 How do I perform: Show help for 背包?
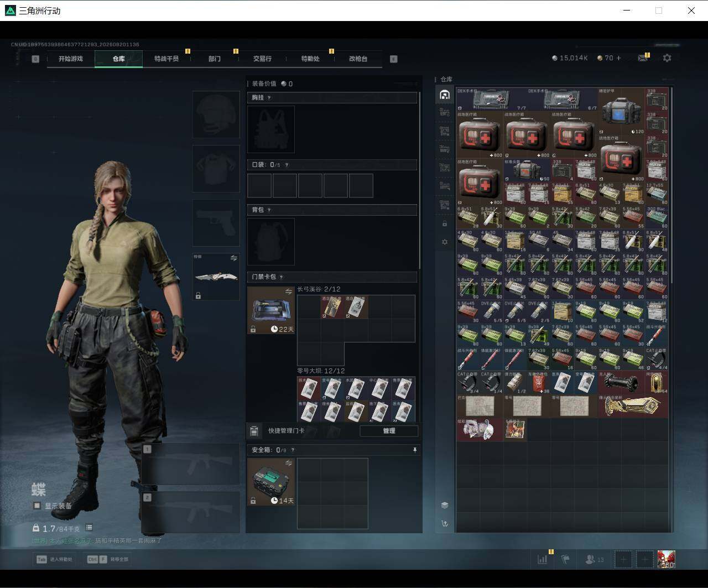click(269, 210)
